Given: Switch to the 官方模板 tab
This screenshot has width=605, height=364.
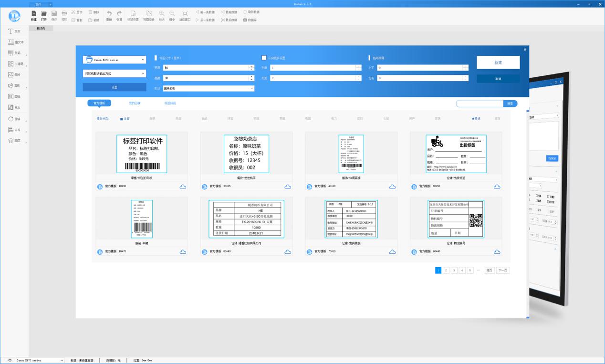Looking at the screenshot, I should 99,103.
